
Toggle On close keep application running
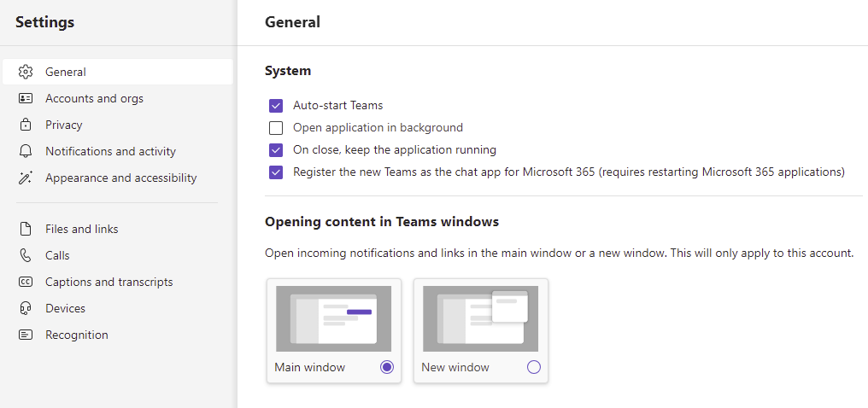(276, 150)
